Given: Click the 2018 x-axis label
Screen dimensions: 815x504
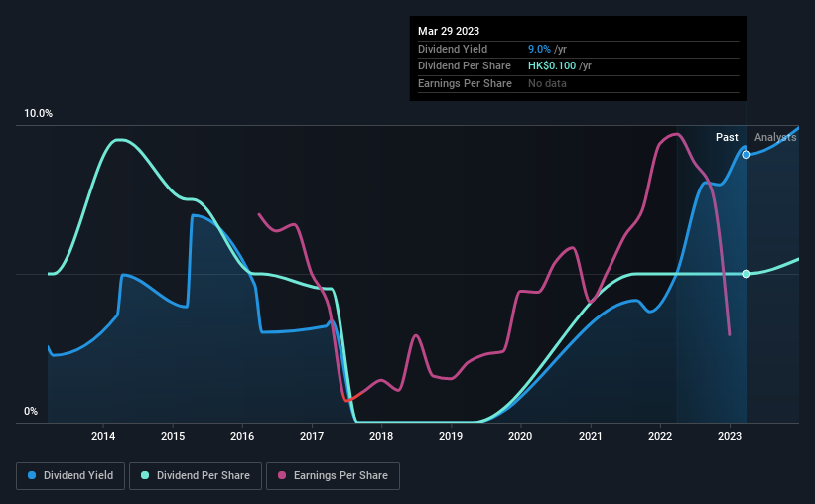Looking at the screenshot, I should (x=381, y=436).
